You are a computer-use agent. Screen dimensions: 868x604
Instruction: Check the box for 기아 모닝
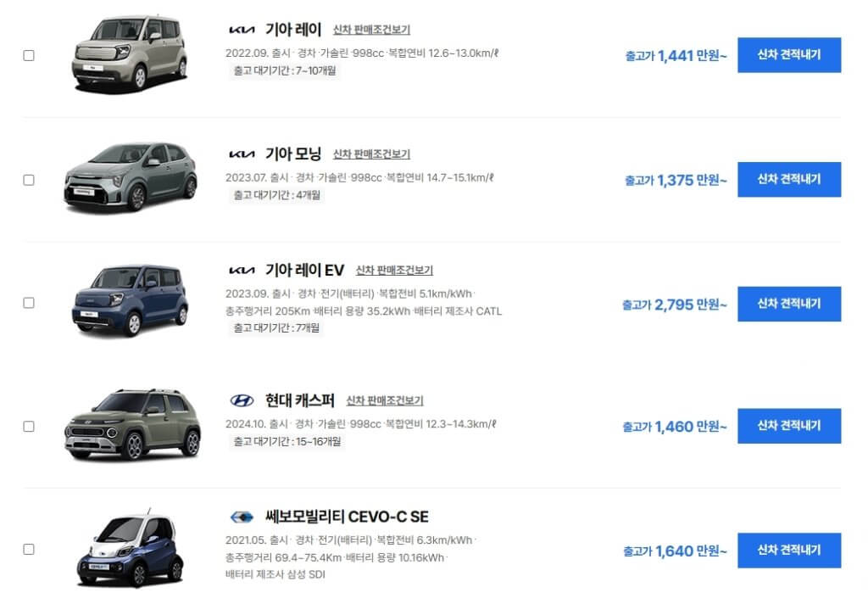[29, 180]
